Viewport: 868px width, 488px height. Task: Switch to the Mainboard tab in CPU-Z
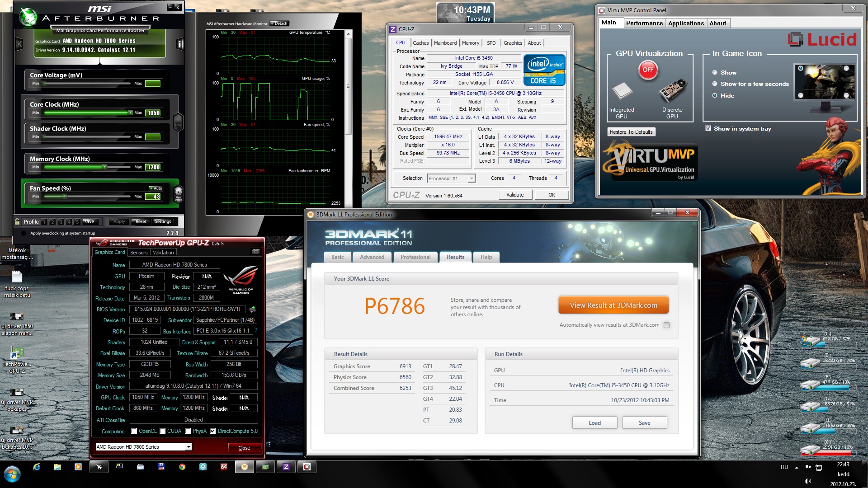pyautogui.click(x=445, y=43)
